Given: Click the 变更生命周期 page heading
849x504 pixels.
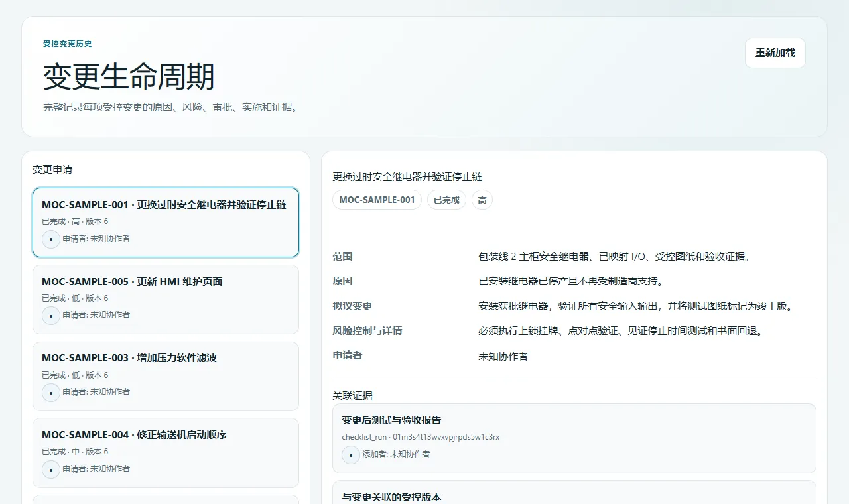Looking at the screenshot, I should pyautogui.click(x=129, y=77).
